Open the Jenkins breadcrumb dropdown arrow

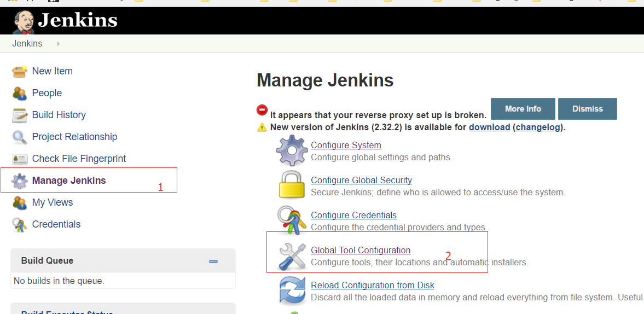coord(59,44)
